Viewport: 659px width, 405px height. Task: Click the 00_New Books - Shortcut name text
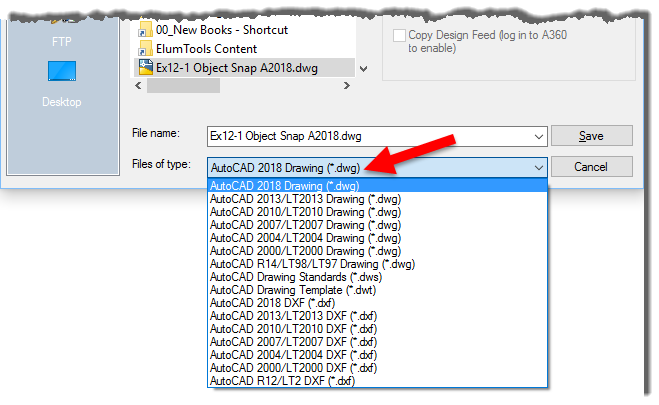click(x=222, y=30)
